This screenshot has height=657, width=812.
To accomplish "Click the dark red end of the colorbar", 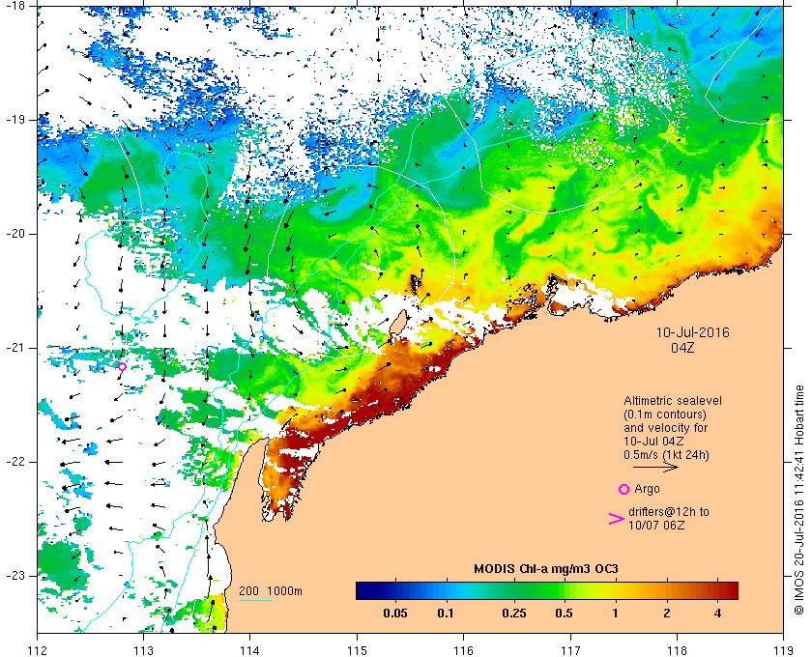I will click(730, 590).
